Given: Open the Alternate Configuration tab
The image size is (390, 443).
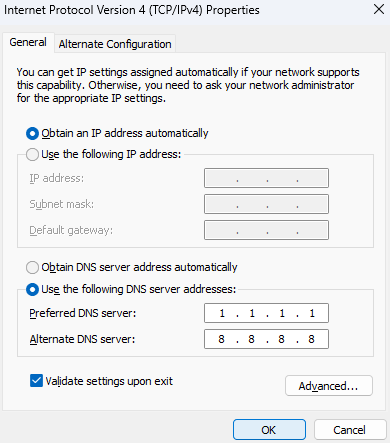Looking at the screenshot, I should [x=115, y=44].
